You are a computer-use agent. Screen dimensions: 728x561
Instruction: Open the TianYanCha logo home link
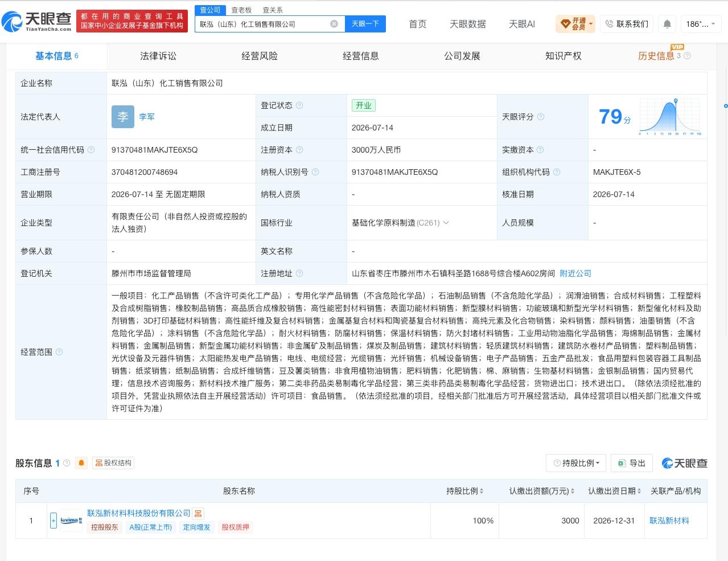pyautogui.click(x=37, y=22)
